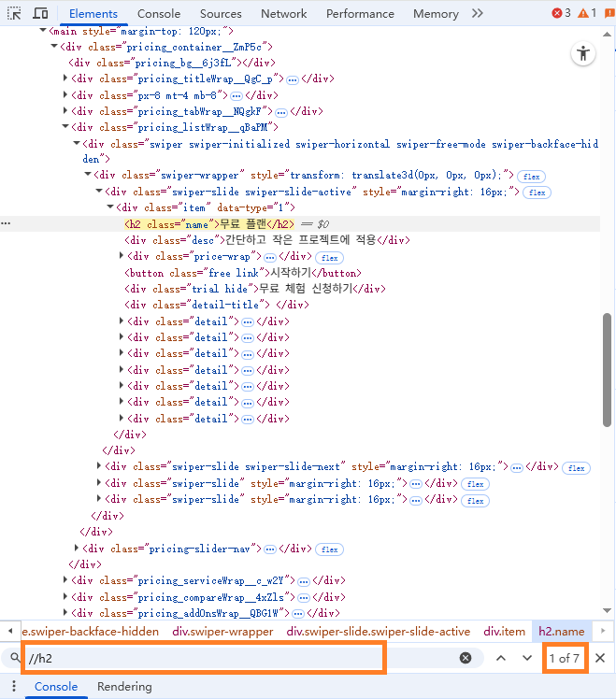Expand the pricing_titleWrap div node
This screenshot has width=616, height=699.
coord(65,79)
